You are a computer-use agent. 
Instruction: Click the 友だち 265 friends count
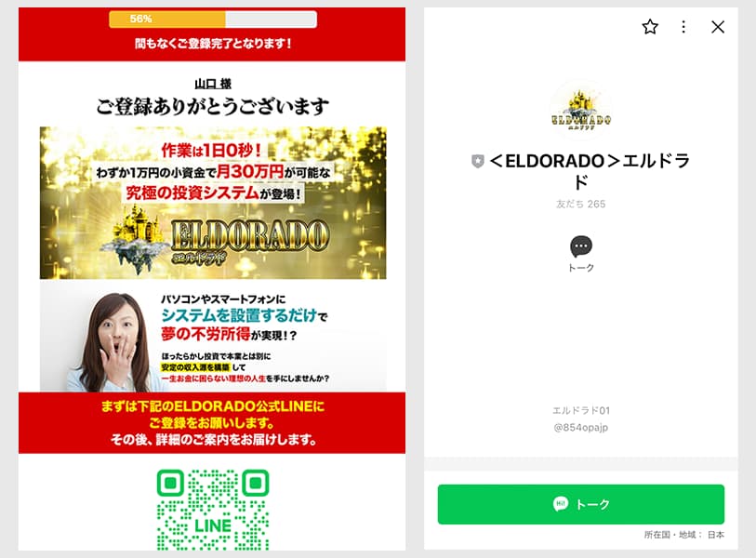point(580,204)
